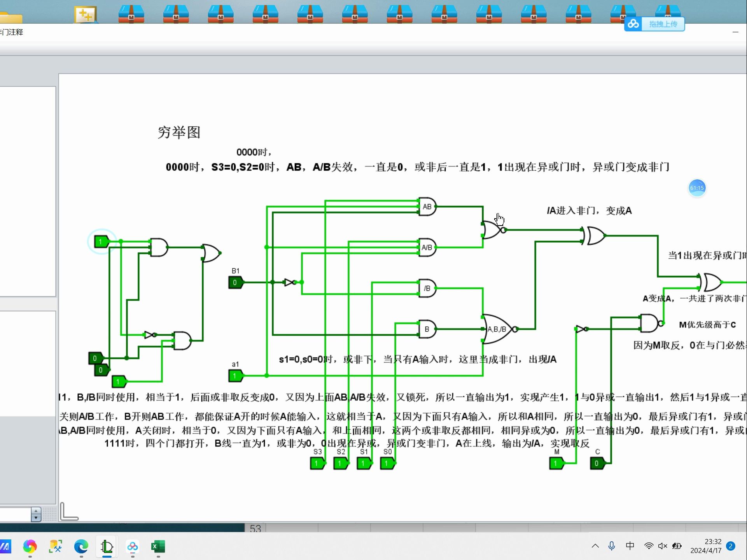The height and width of the screenshot is (560, 747).
Task: Open Excel from the taskbar
Action: coord(158,547)
